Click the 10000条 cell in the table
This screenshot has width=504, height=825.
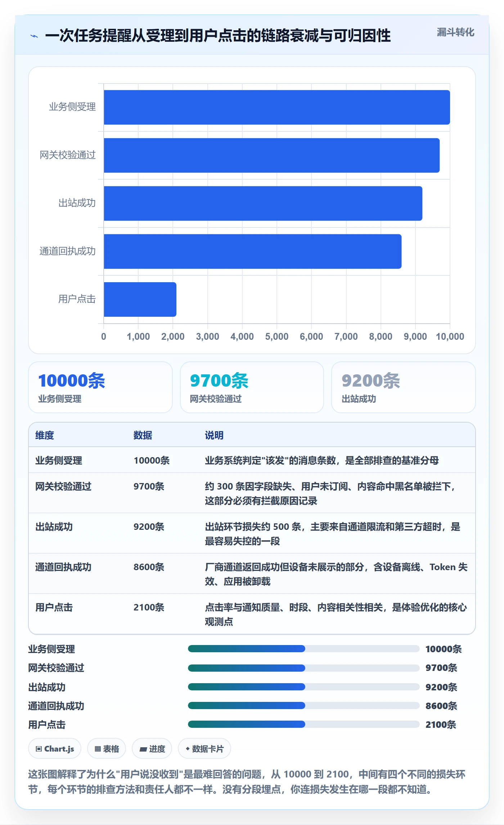pos(152,460)
